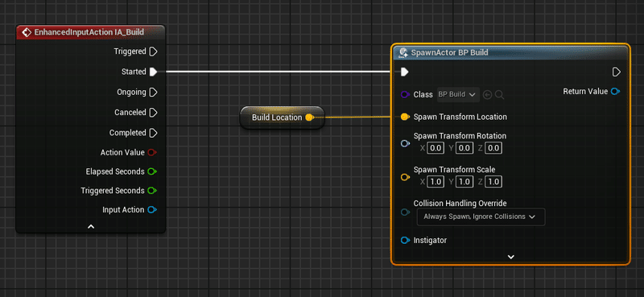Edit the Scale Z value field
Image resolution: width=644 pixels, height=297 pixels.
(493, 182)
